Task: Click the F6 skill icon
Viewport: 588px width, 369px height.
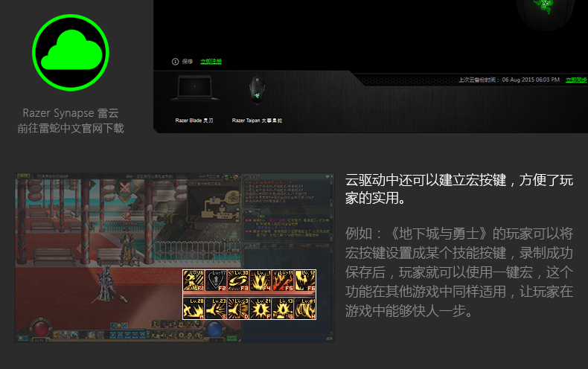Action: click(x=305, y=280)
